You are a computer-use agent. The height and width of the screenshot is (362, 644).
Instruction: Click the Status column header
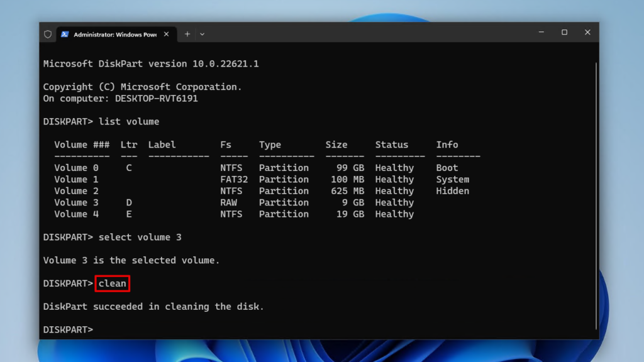click(x=391, y=145)
